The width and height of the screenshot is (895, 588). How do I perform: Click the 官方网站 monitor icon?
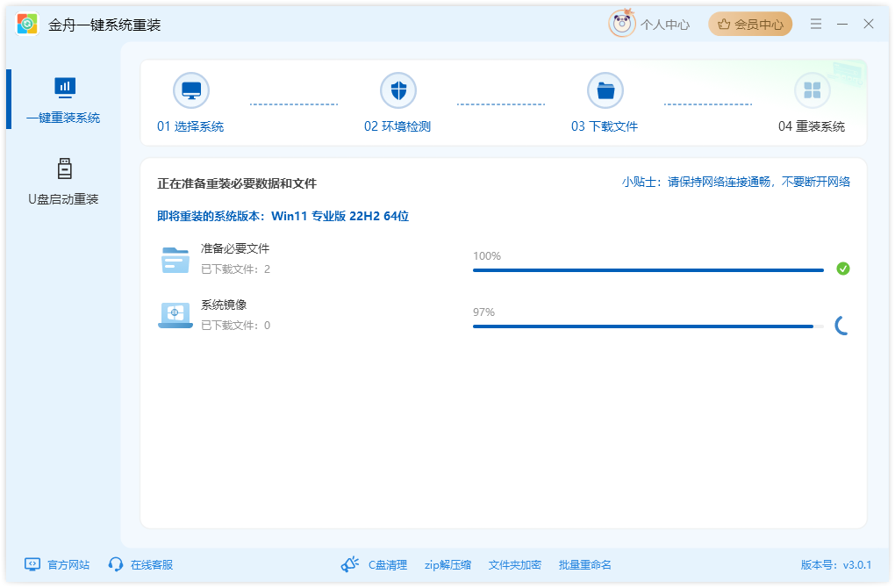click(x=32, y=564)
